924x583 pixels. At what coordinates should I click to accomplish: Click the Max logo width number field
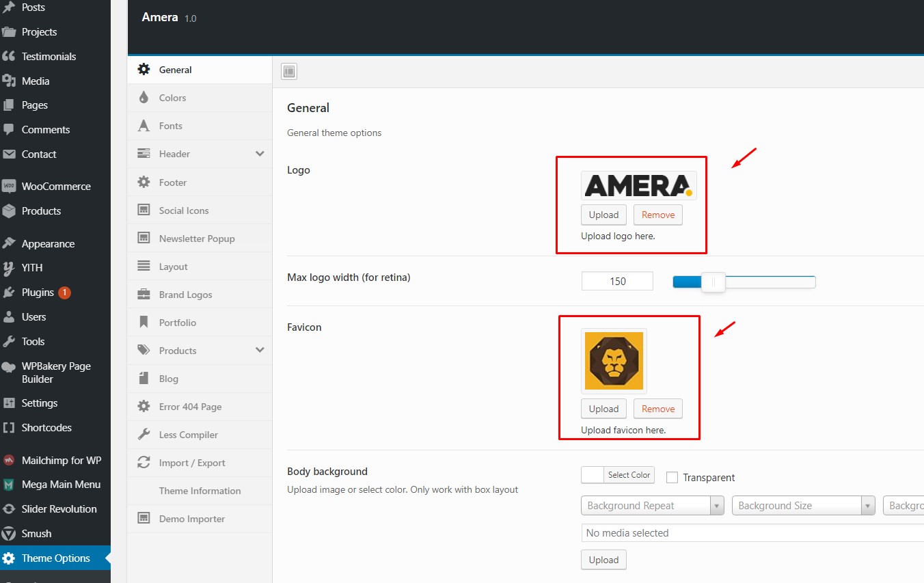pyautogui.click(x=617, y=282)
